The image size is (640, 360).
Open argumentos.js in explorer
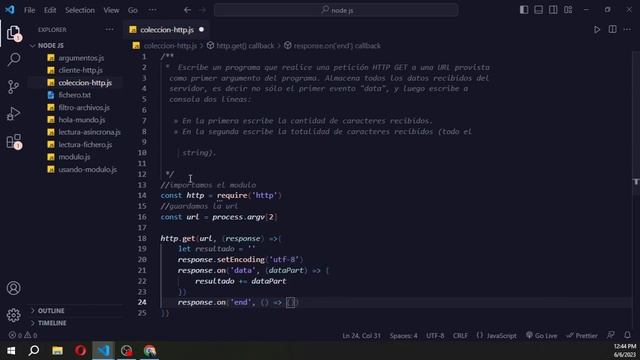(x=81, y=58)
